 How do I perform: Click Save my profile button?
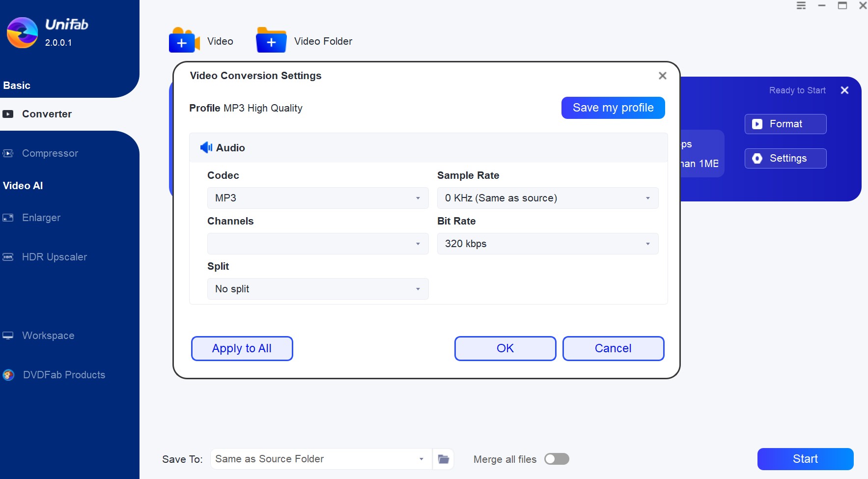tap(613, 108)
